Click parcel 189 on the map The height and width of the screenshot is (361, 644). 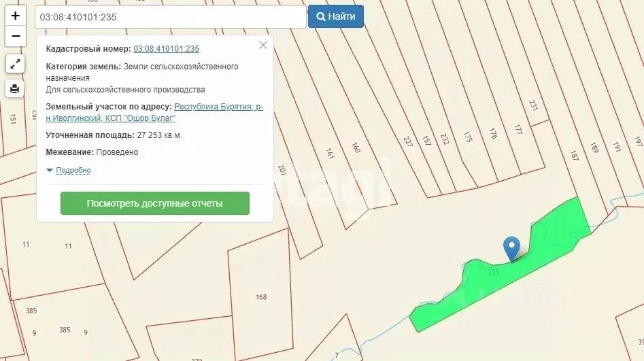click(594, 148)
